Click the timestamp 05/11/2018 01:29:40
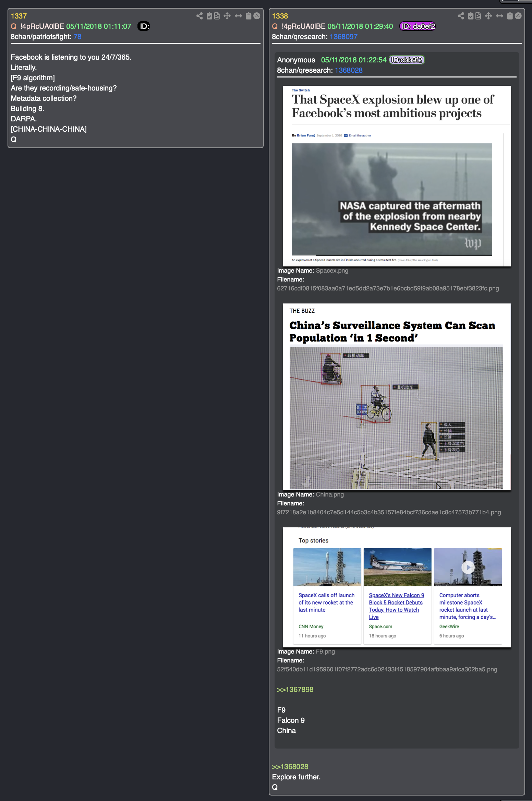 (x=360, y=26)
